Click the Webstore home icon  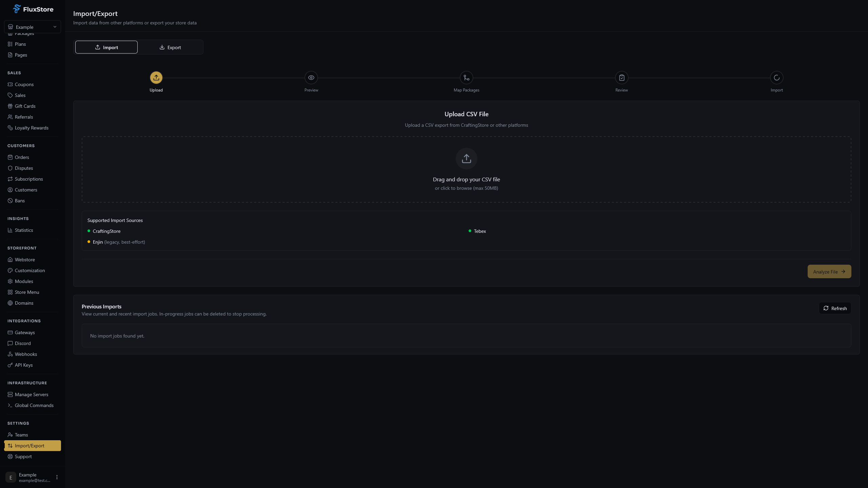click(10, 260)
